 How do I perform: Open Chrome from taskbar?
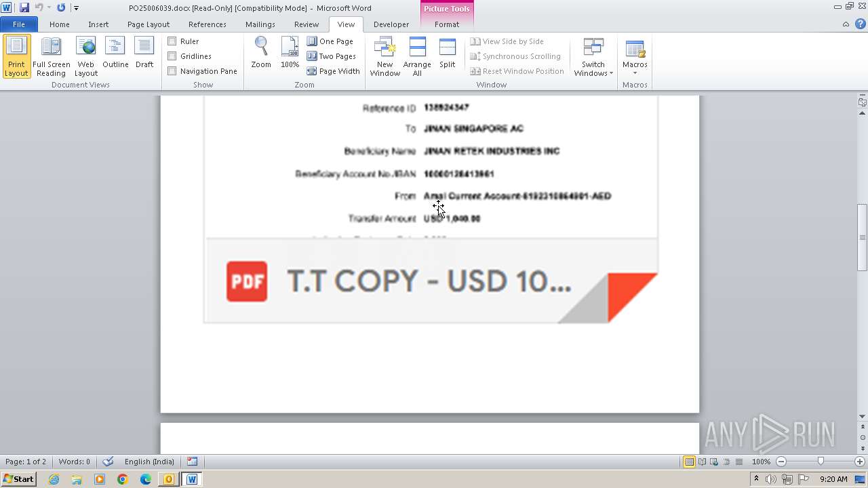tap(122, 479)
